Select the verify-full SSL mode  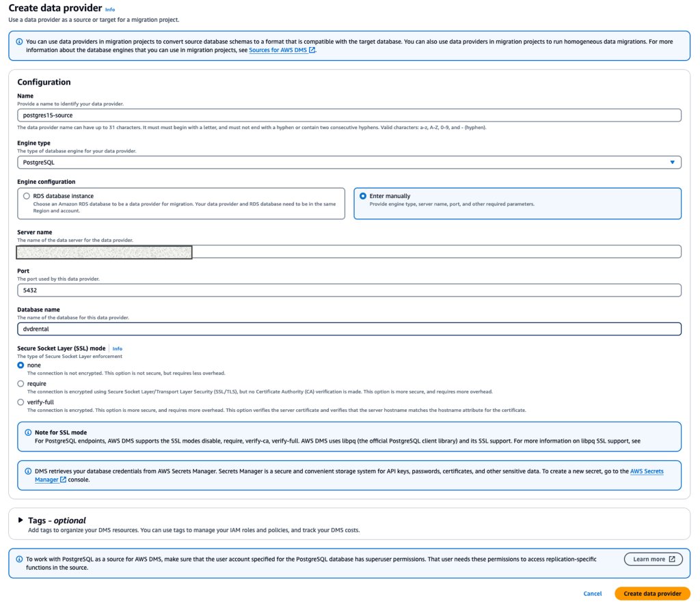tap(21, 402)
